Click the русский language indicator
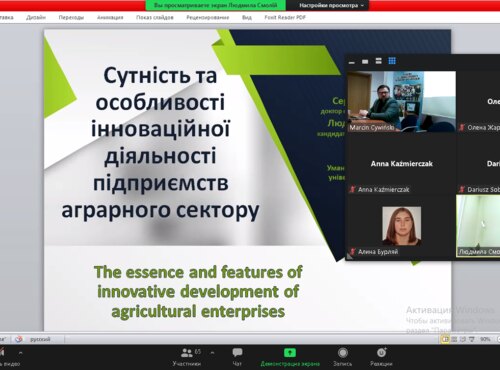500x370 pixels. pyautogui.click(x=40, y=339)
